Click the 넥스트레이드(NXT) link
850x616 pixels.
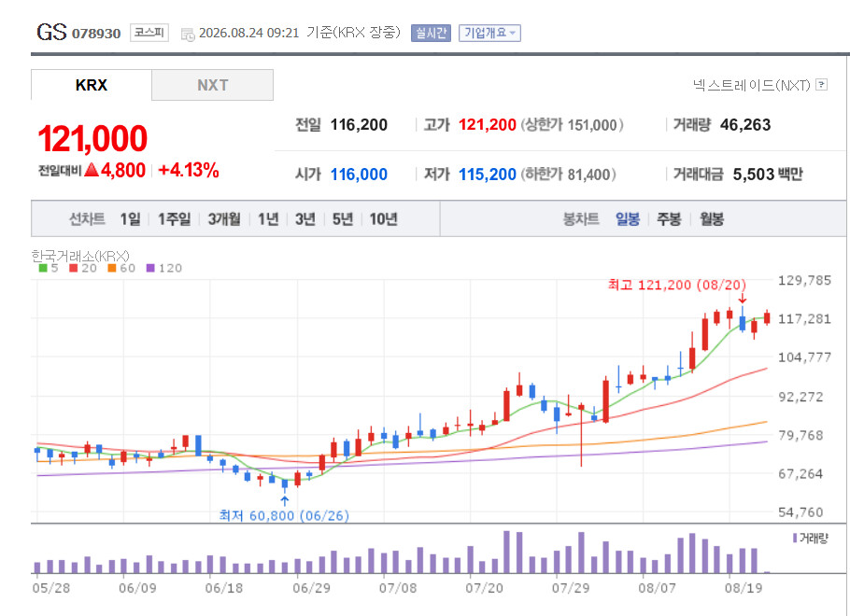click(751, 85)
